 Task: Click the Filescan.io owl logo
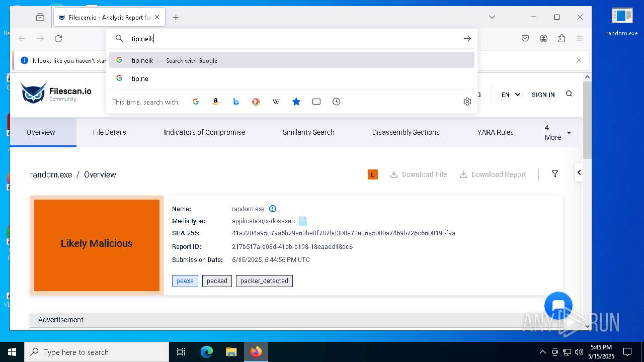point(34,94)
